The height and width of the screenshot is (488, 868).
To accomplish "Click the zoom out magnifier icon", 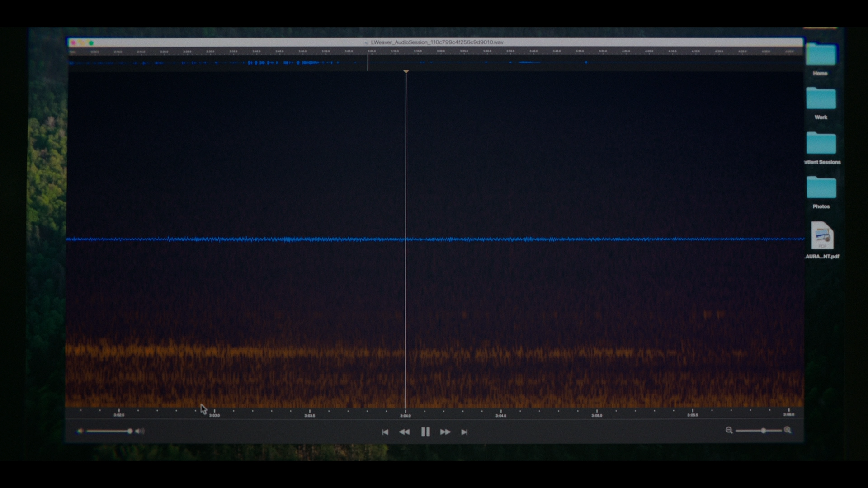I will (729, 430).
